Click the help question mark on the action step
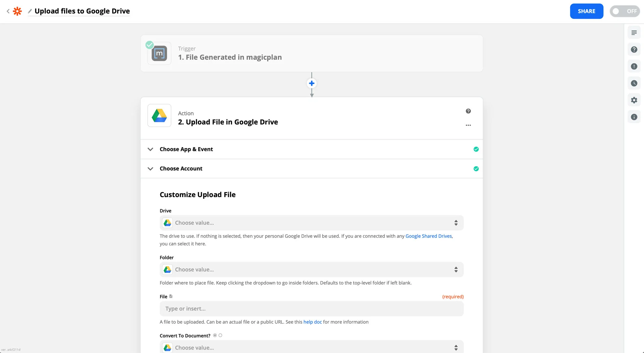This screenshot has width=644, height=353. tap(468, 111)
